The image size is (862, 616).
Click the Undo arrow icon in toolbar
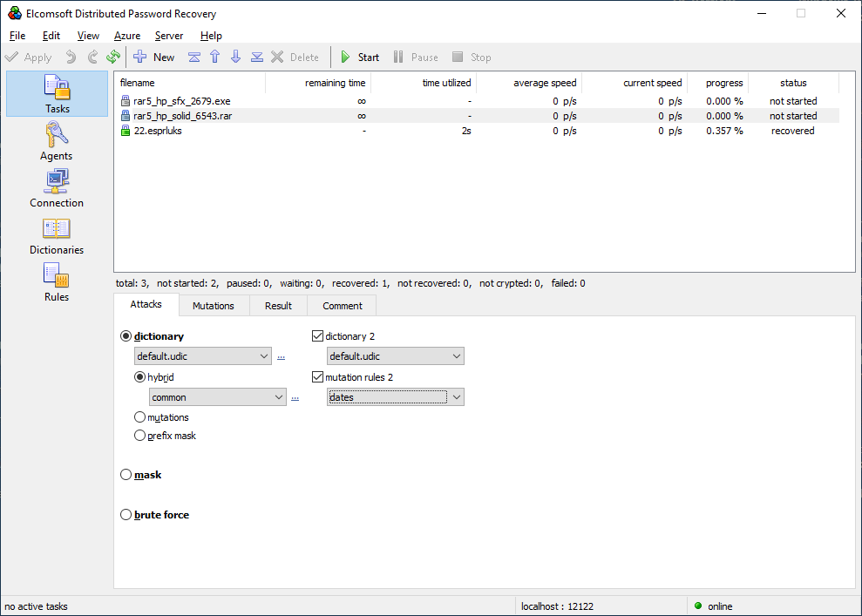coord(71,57)
